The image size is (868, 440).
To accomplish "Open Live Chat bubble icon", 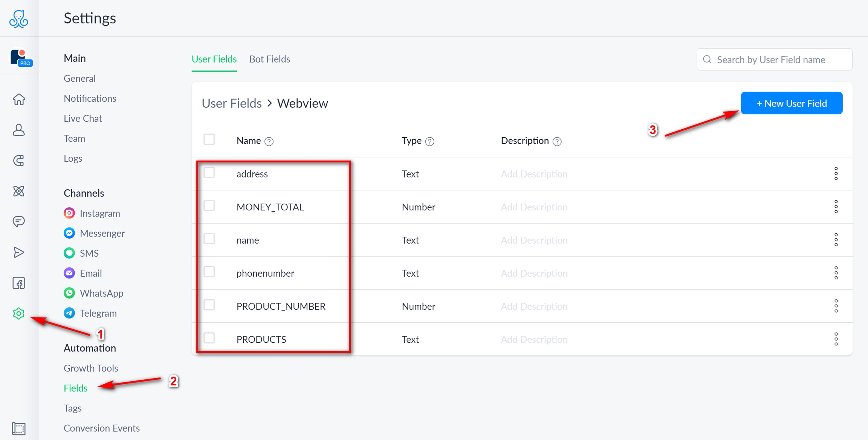I will point(19,221).
